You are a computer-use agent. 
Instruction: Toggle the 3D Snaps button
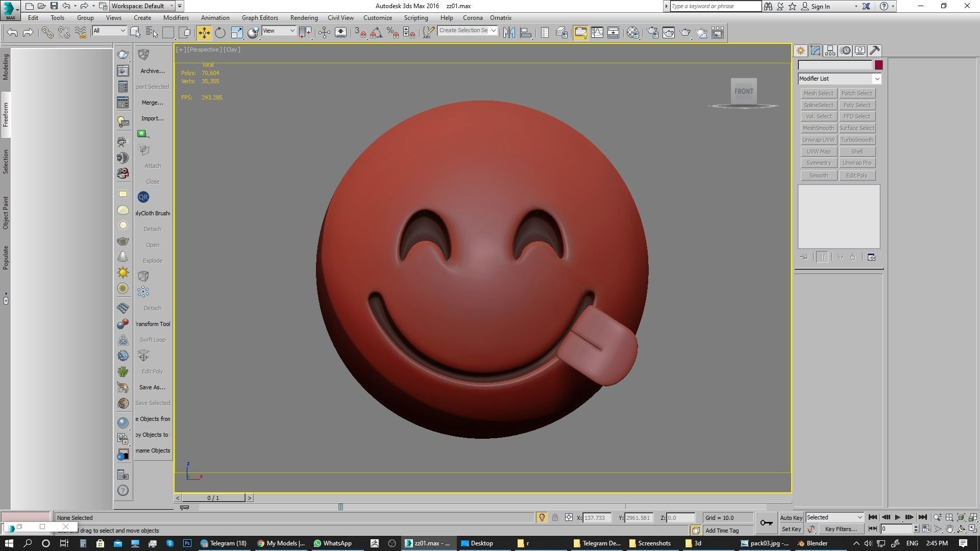pos(360,33)
